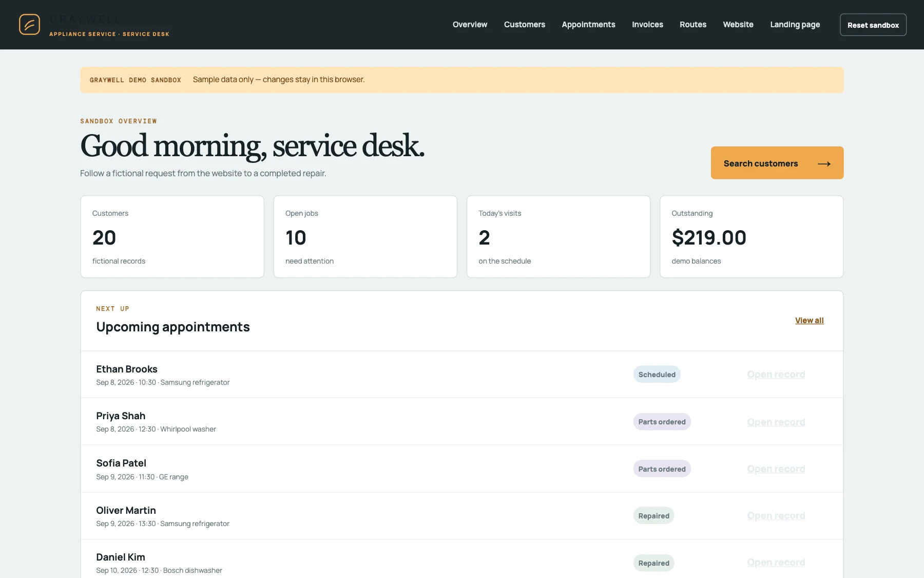Click the Search customers button
The image size is (924, 578).
(777, 163)
